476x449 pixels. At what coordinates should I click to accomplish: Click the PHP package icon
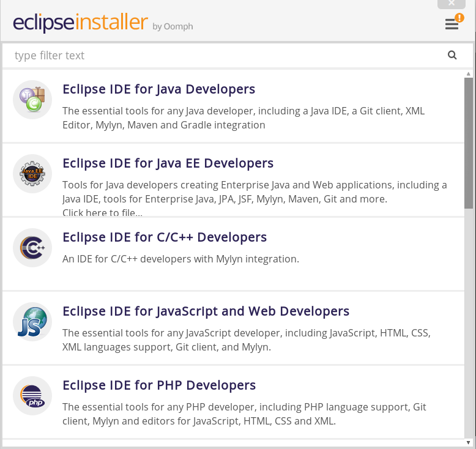point(32,396)
